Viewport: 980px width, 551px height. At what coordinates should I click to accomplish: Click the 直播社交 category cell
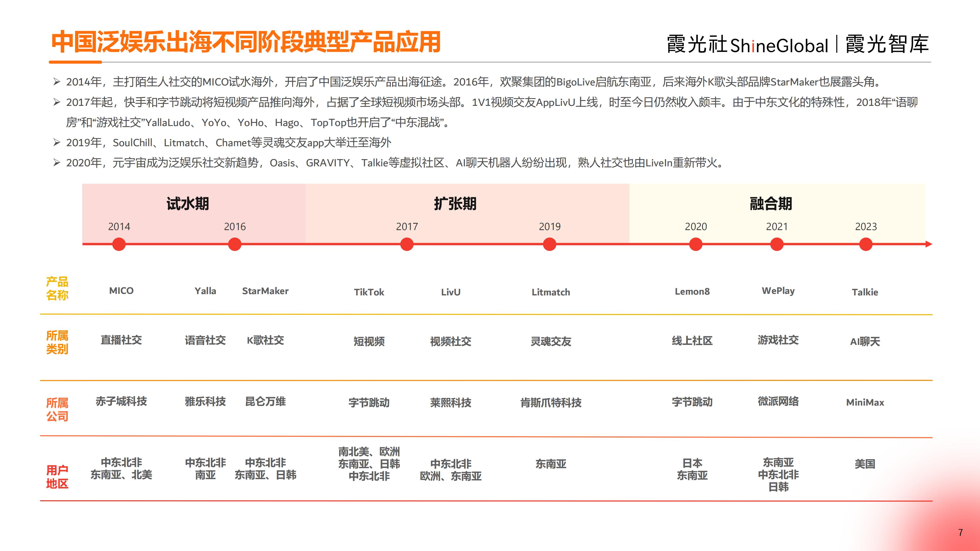[121, 340]
